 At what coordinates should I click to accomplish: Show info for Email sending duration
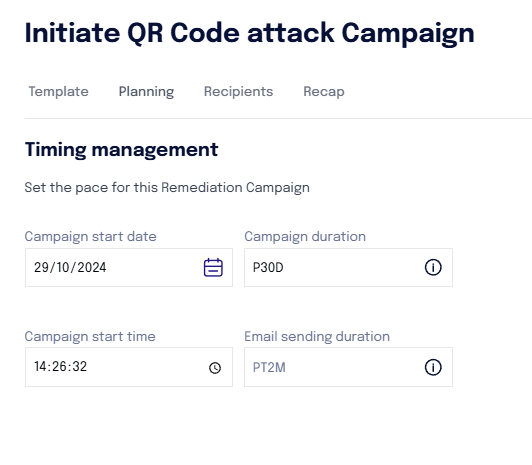coord(433,367)
